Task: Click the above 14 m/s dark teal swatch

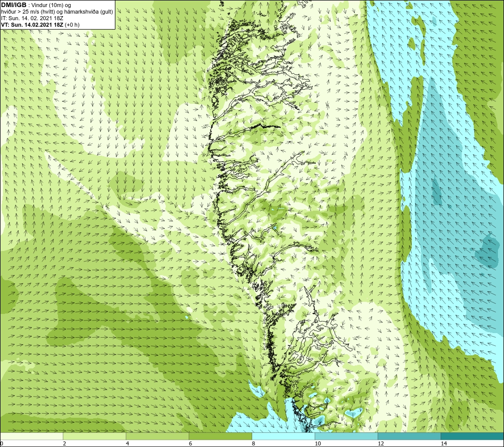Action: [x=473, y=436]
